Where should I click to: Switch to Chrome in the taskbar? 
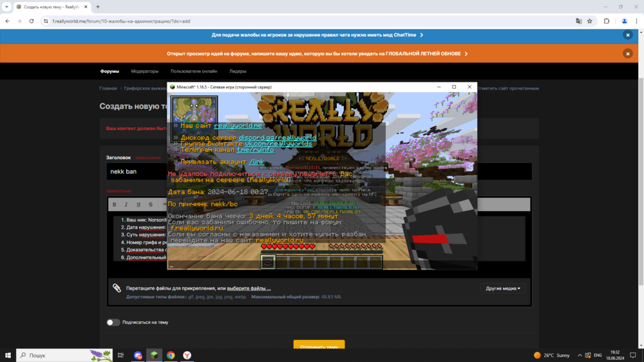click(x=171, y=356)
